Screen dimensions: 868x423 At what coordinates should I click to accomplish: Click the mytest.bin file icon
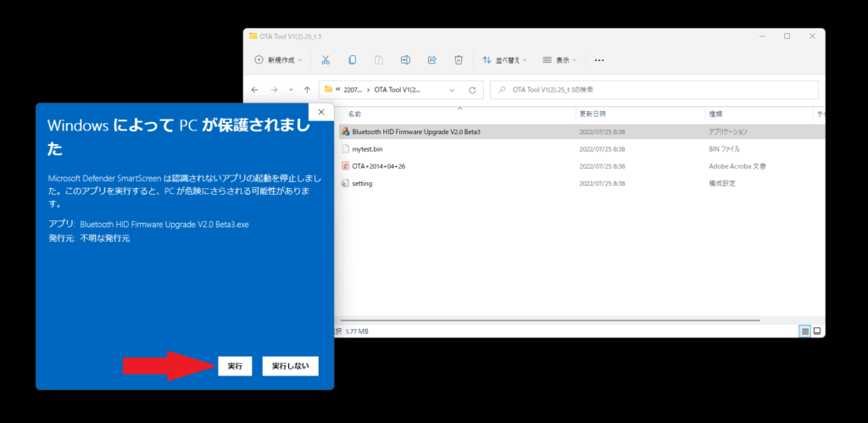pyautogui.click(x=346, y=149)
